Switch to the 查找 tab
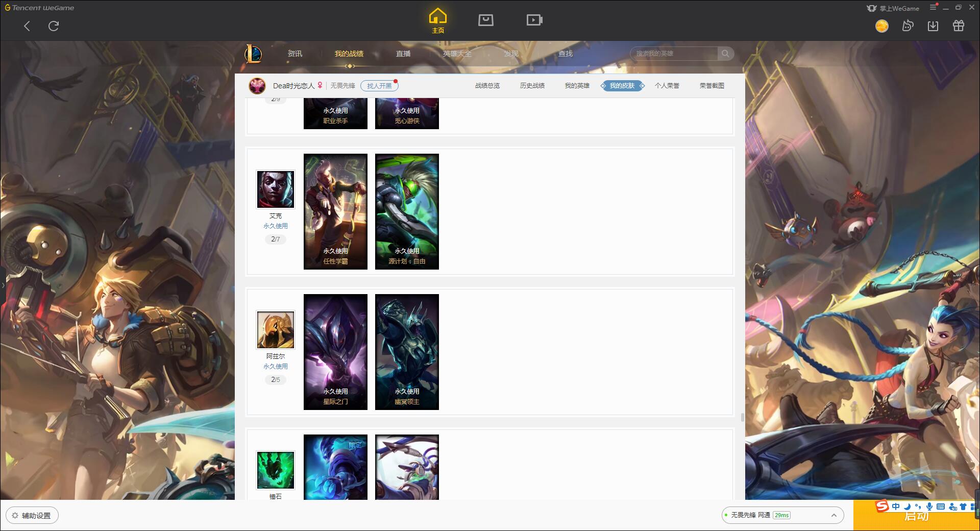980x531 pixels. click(566, 54)
